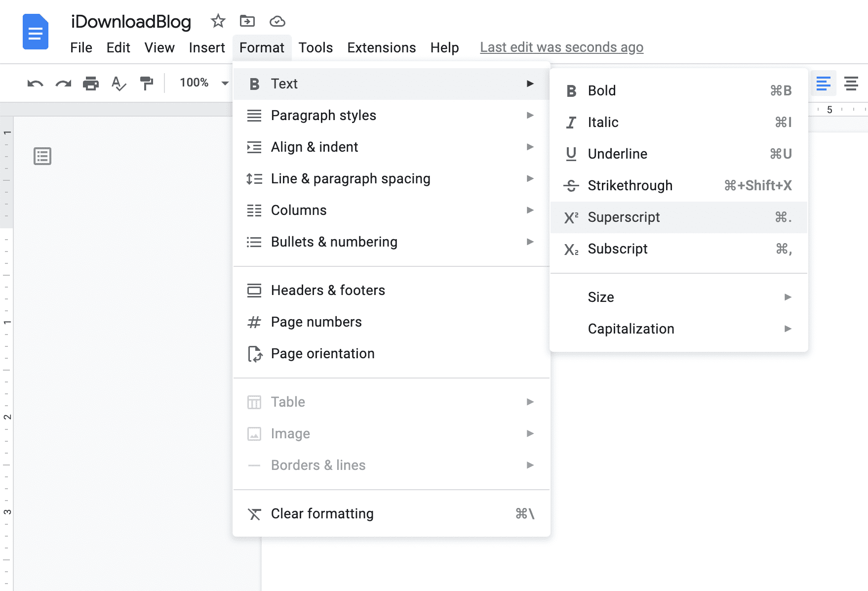Run spelling and grammar check icon
The image size is (868, 591).
[x=118, y=83]
